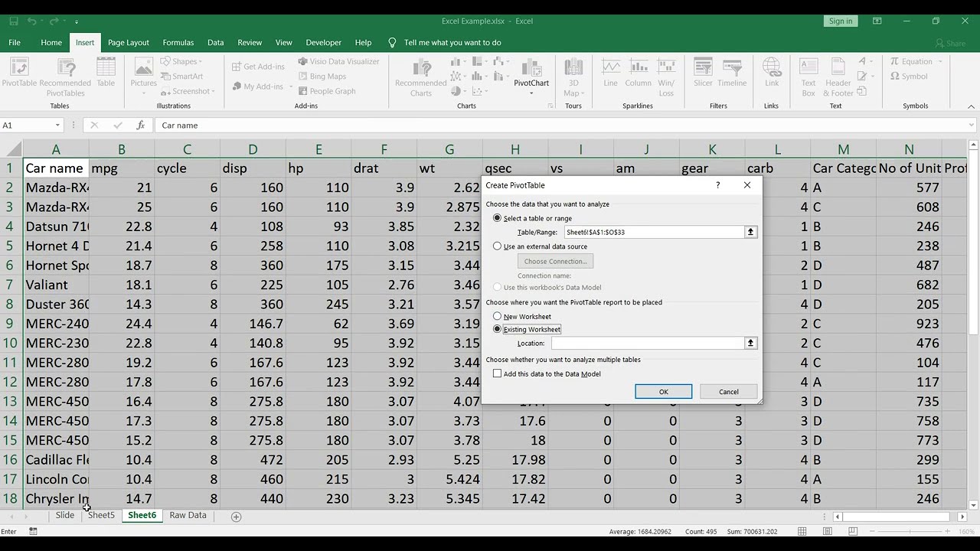980x551 pixels.
Task: Click the Recommended Charts icon
Action: coord(420,77)
